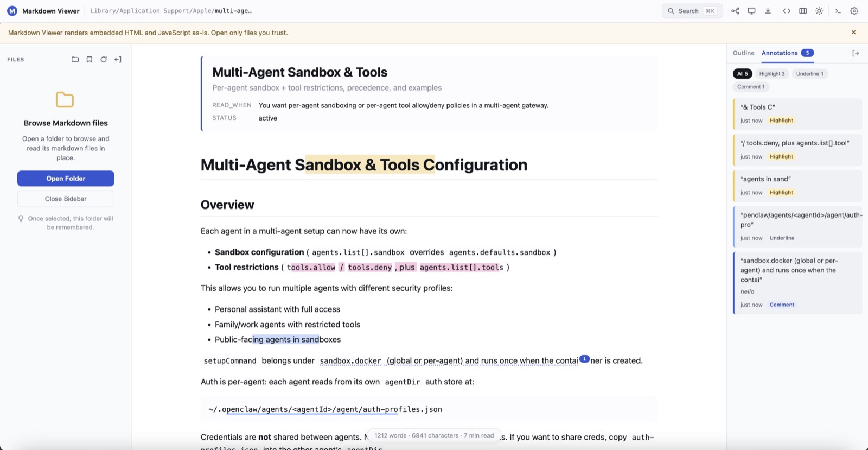Click the STATUS active metadata value
Viewport: 868px width, 450px height.
coord(268,118)
